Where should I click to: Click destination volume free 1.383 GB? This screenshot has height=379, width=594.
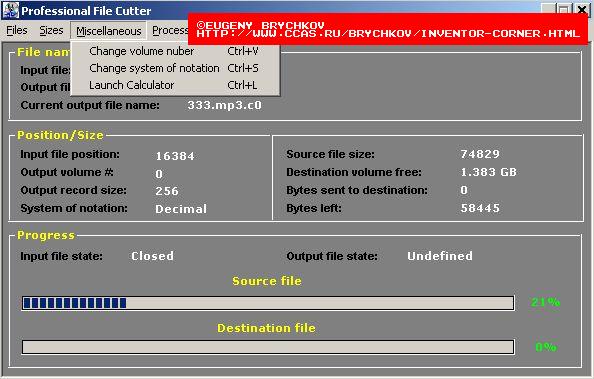[488, 172]
